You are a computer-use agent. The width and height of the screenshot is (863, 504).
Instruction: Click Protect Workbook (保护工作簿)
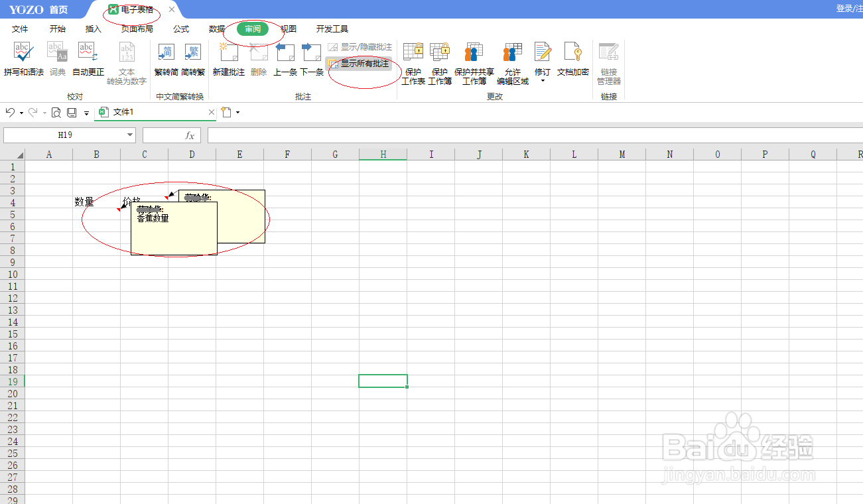pos(440,64)
